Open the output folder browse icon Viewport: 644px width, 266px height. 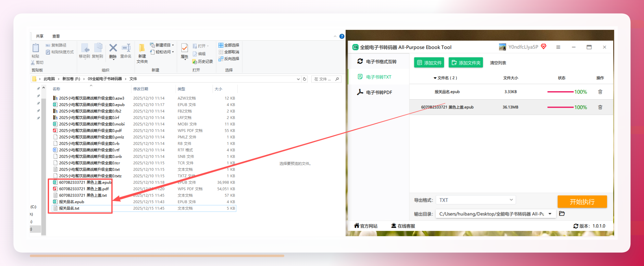coord(562,213)
